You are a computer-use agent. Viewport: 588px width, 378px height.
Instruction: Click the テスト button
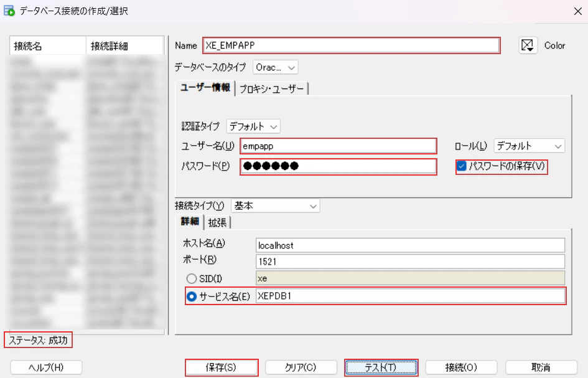[381, 367]
